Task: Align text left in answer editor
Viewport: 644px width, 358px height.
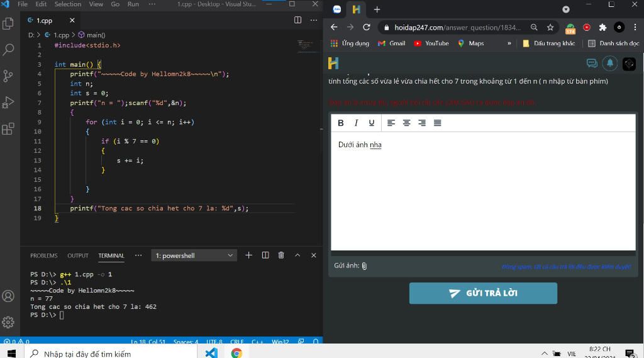Action: pos(391,123)
